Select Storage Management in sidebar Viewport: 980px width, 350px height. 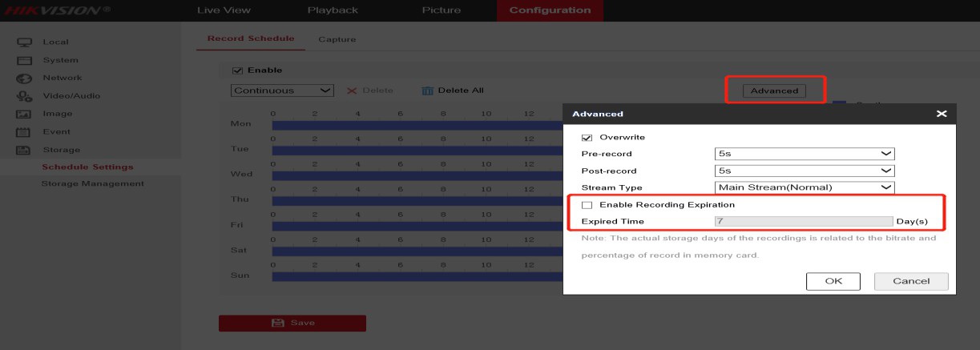[93, 183]
